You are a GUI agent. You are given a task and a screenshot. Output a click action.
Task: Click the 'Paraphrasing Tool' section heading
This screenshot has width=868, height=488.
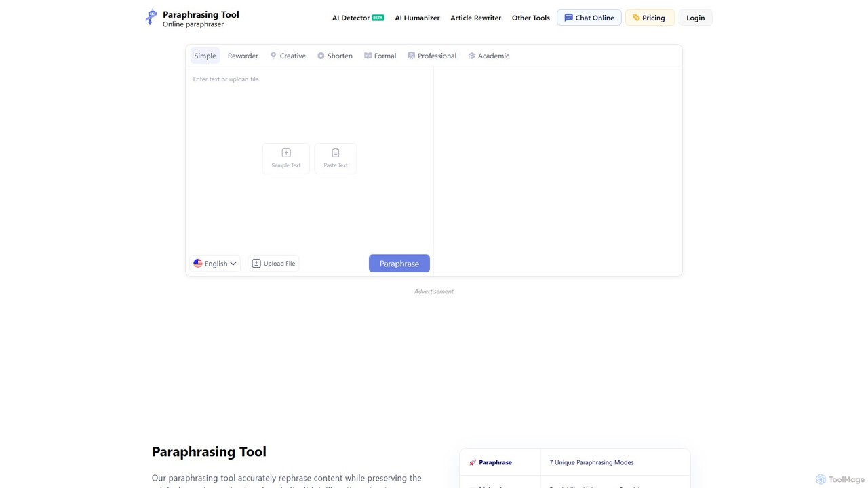click(x=209, y=451)
